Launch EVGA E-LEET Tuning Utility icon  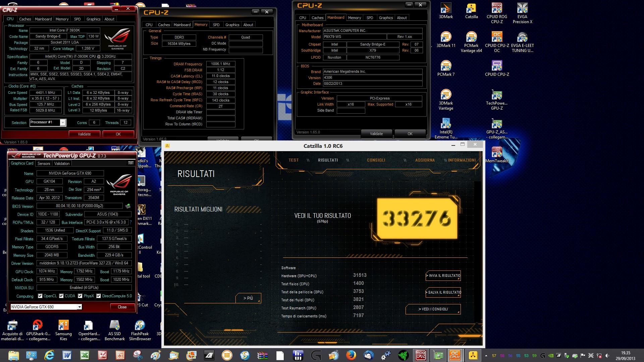pyautogui.click(x=522, y=42)
